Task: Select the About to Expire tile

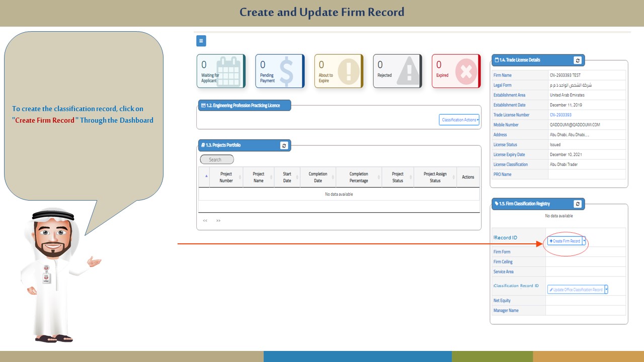Action: [x=338, y=71]
